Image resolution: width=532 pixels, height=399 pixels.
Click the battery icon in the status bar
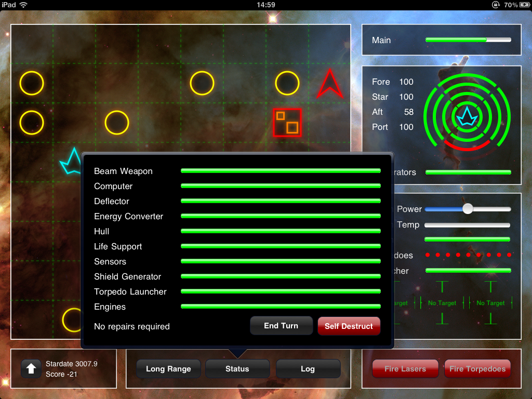click(521, 5)
